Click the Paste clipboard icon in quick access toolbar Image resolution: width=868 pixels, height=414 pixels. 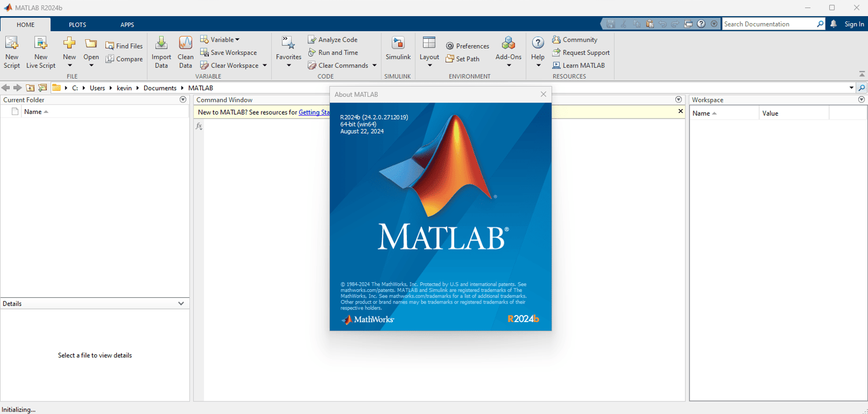(650, 24)
